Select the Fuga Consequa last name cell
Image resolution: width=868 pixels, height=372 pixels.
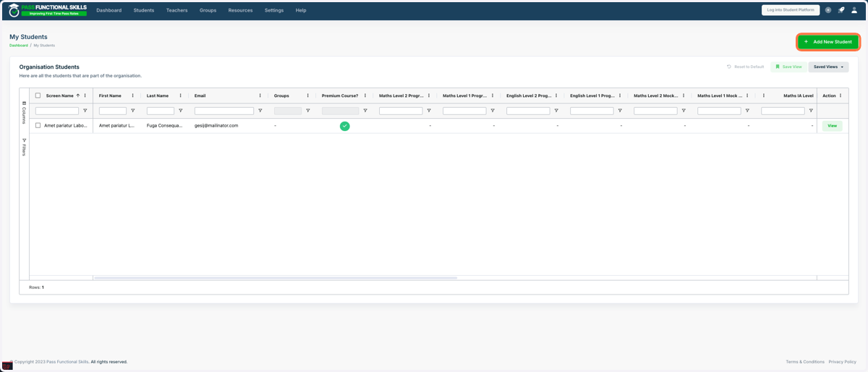(x=164, y=125)
